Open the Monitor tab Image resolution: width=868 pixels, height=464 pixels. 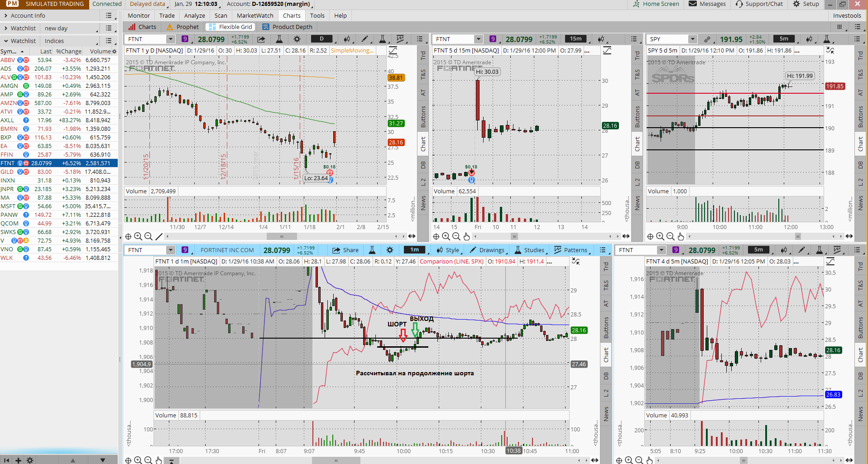139,15
